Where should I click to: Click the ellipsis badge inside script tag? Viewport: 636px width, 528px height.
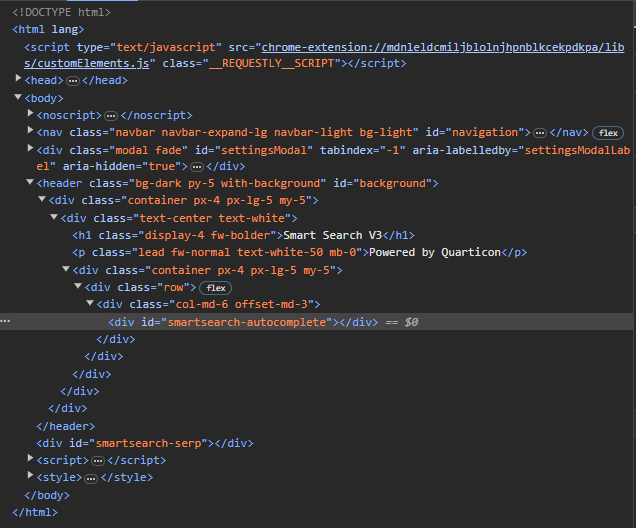pyautogui.click(x=98, y=461)
